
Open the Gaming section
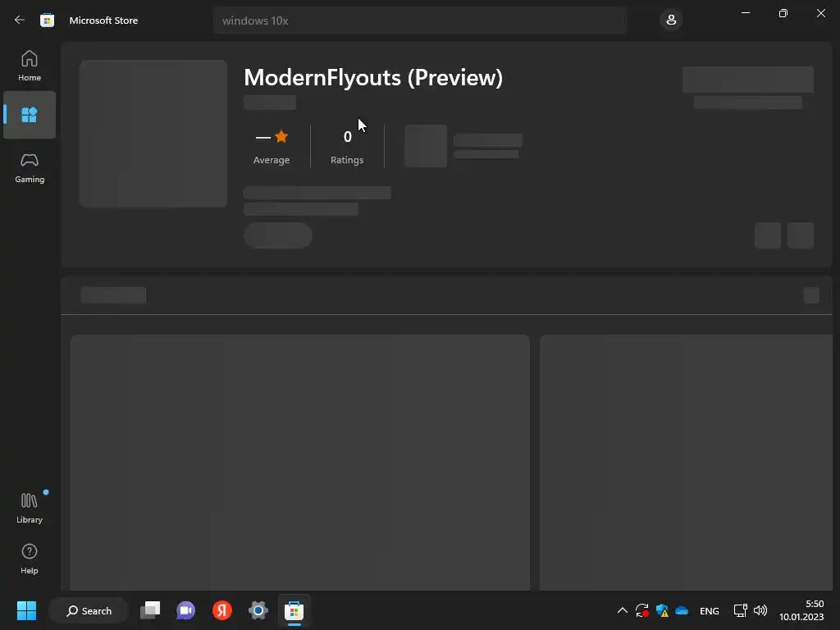(30, 167)
